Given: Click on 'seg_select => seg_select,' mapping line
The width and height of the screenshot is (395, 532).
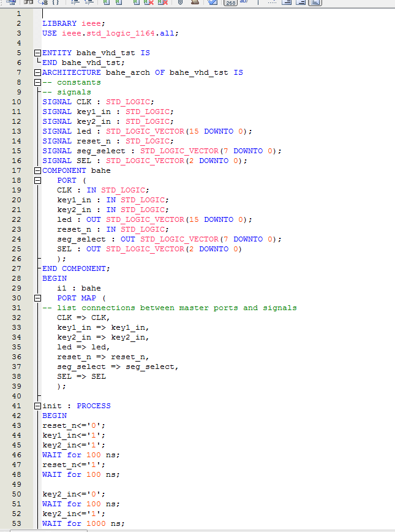Looking at the screenshot, I should (x=118, y=367).
